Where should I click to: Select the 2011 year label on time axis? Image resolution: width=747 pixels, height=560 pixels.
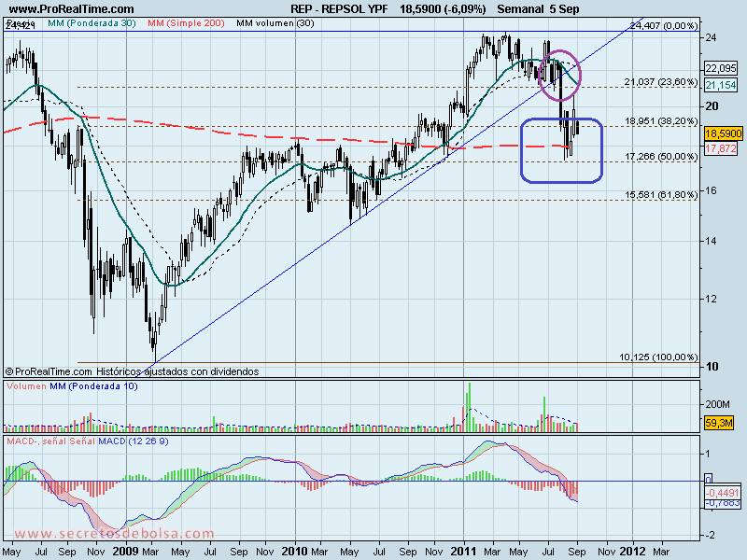463,552
